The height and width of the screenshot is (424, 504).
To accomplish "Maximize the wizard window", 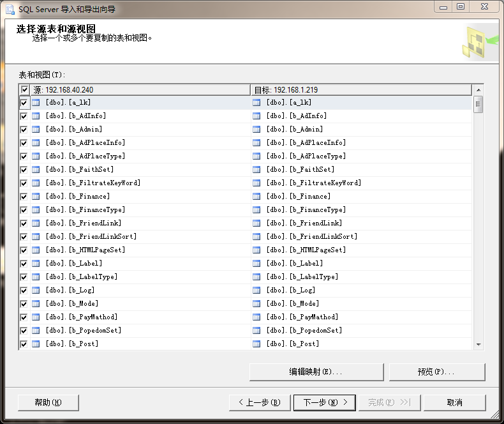I will point(461,6).
